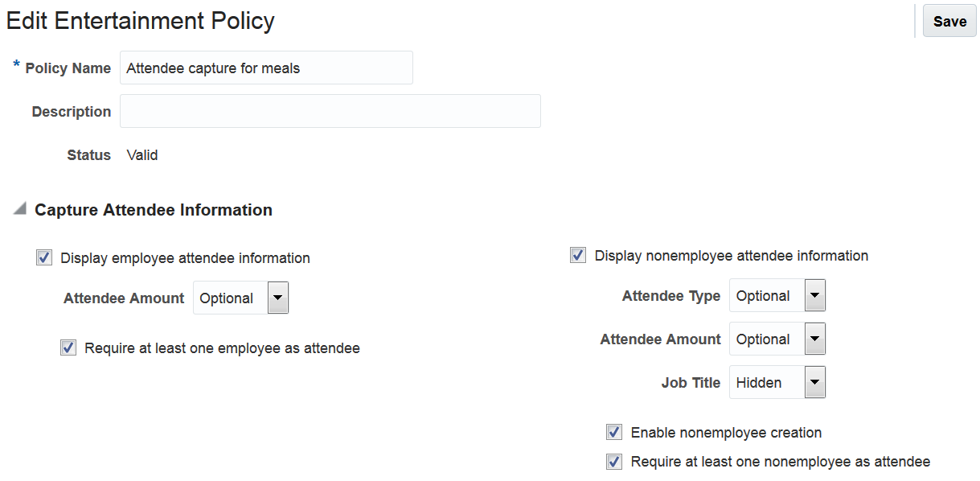Open the Attendee Type dropdown
980x481 pixels.
(x=814, y=296)
